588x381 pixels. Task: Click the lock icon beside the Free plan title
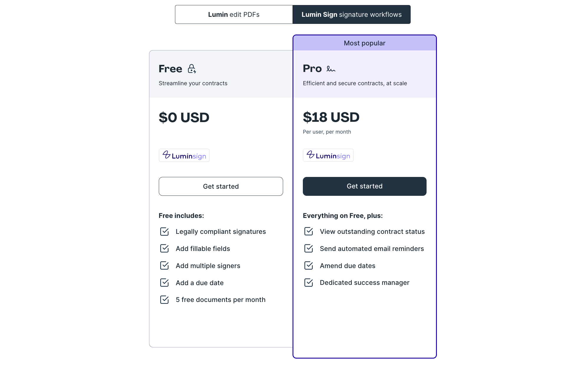pos(192,69)
